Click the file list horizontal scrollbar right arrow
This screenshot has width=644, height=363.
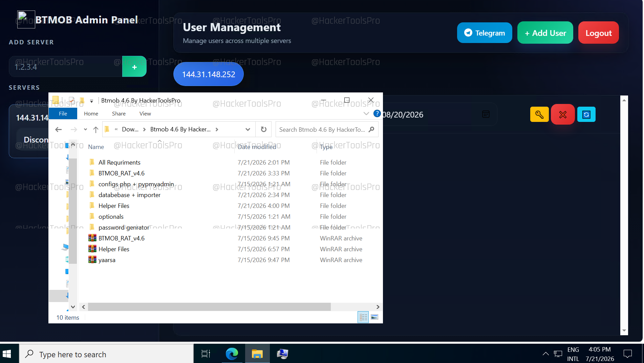tap(378, 307)
